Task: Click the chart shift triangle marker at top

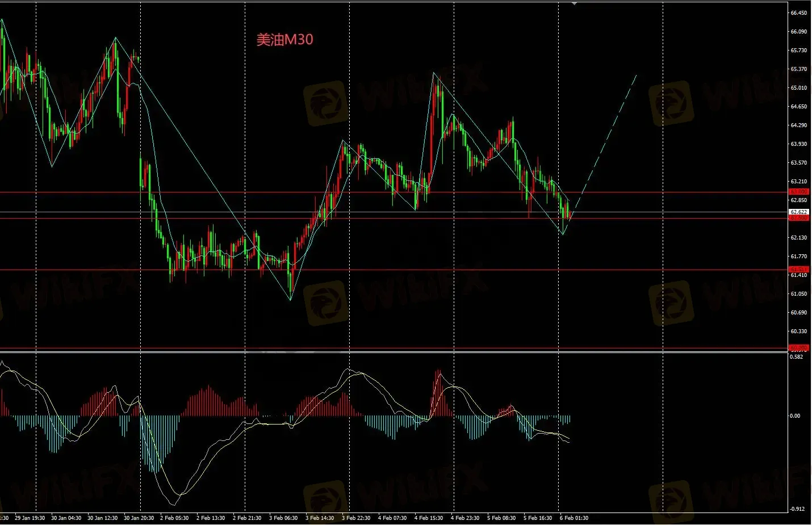Action: tap(575, 3)
